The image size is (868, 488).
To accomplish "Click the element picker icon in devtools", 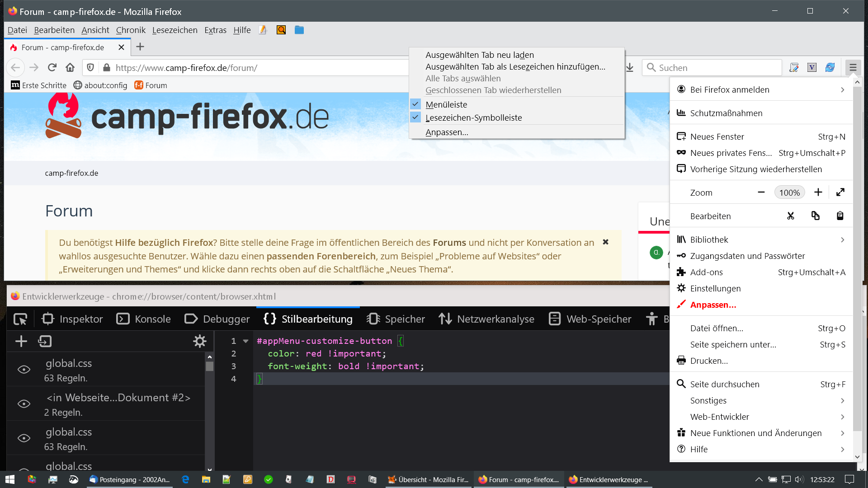I will 20,319.
